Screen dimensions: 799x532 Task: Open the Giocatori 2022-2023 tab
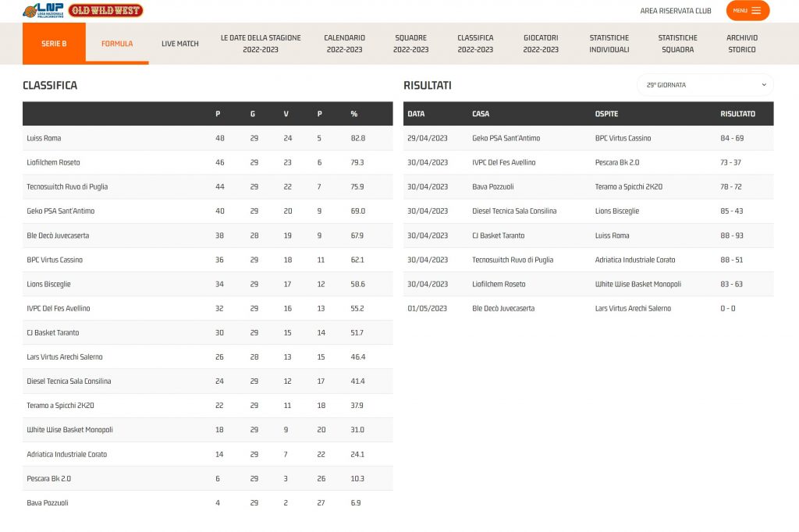click(x=541, y=44)
